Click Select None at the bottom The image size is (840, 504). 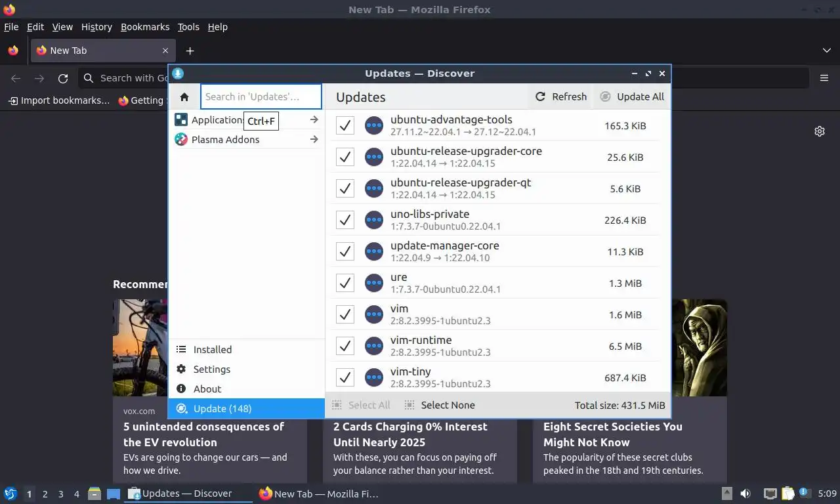pos(440,405)
